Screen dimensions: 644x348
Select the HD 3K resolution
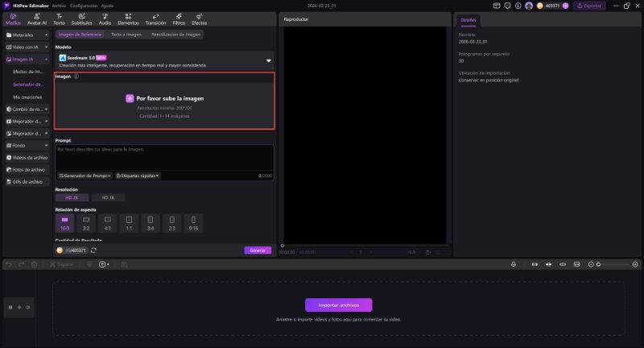point(108,197)
